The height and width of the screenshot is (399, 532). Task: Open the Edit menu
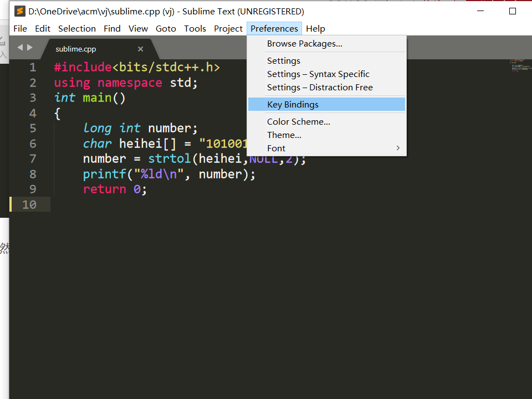(x=43, y=28)
